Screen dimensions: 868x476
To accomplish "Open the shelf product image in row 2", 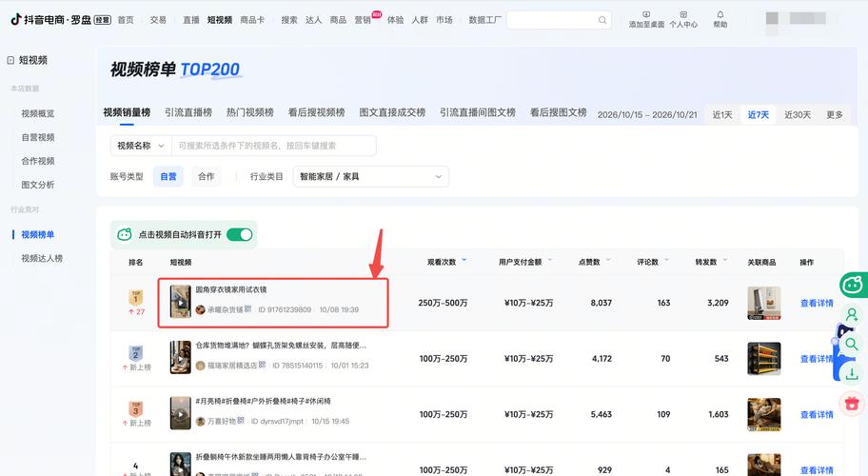I will [764, 359].
